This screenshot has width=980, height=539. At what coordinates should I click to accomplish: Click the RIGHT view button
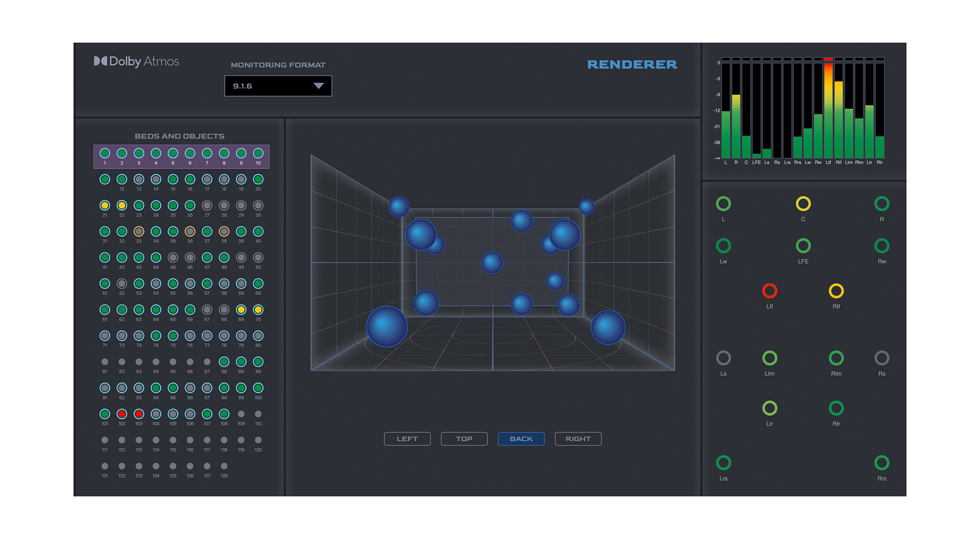coord(578,439)
